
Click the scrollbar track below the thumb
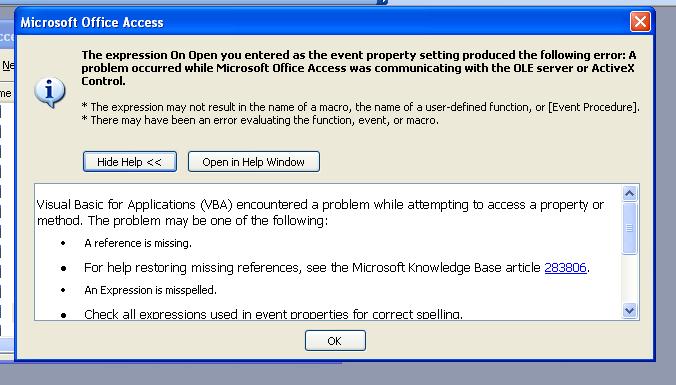(629, 279)
